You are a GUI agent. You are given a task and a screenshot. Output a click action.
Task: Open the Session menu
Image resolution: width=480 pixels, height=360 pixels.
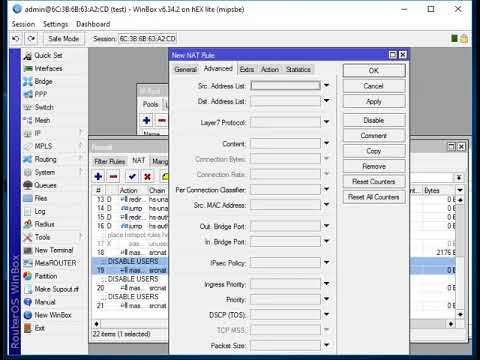[23, 24]
